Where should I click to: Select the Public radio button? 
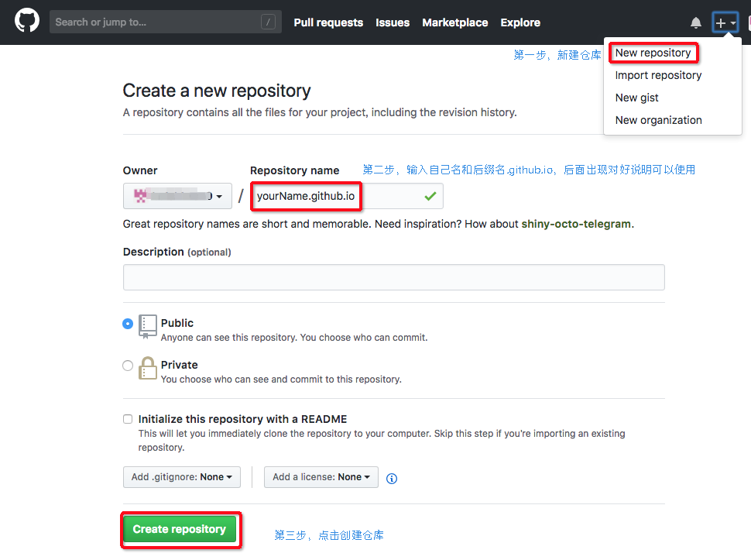[x=128, y=324]
